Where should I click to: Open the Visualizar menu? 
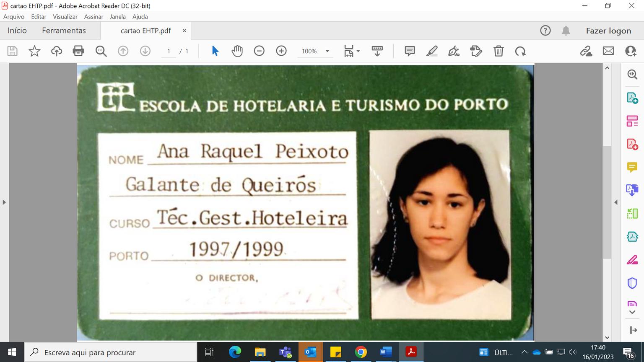point(65,17)
